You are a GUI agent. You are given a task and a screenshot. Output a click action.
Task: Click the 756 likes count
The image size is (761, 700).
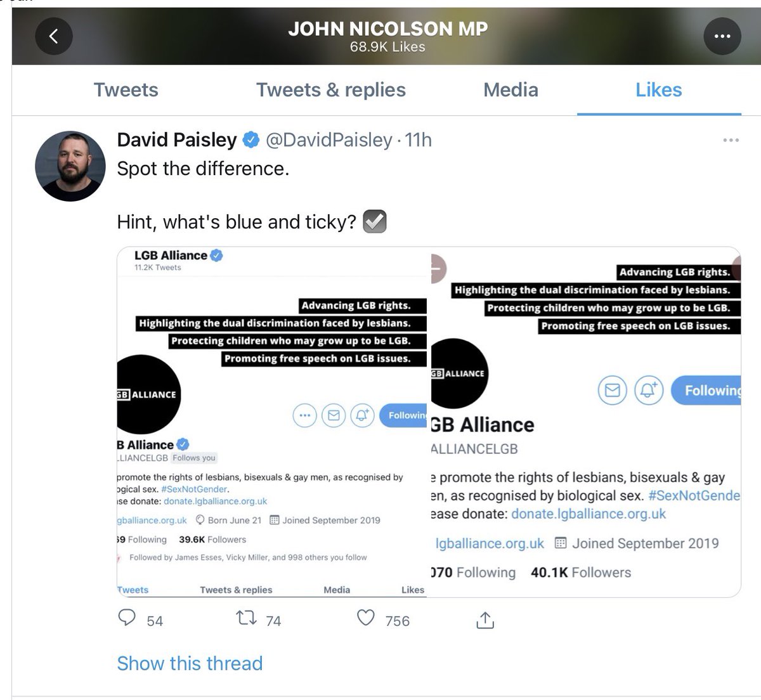(398, 621)
